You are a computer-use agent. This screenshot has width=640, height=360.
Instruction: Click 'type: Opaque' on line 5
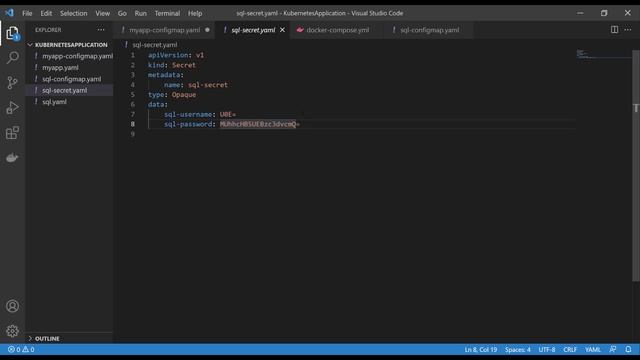click(x=172, y=94)
